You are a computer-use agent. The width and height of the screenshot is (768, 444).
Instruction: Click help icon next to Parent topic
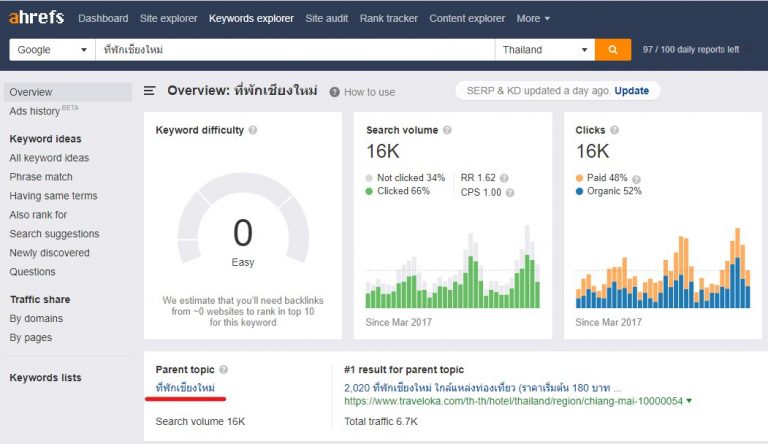[x=223, y=370]
